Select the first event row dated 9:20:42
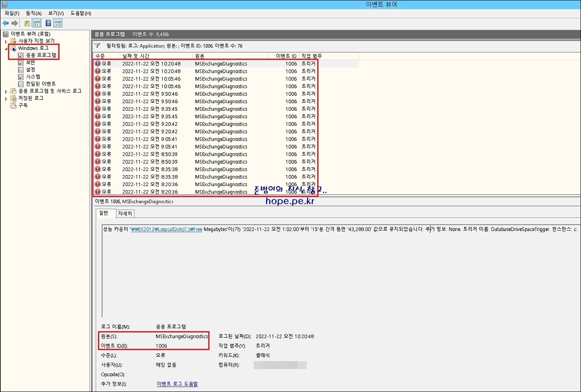Image resolution: width=581 pixels, height=392 pixels. [x=226, y=124]
